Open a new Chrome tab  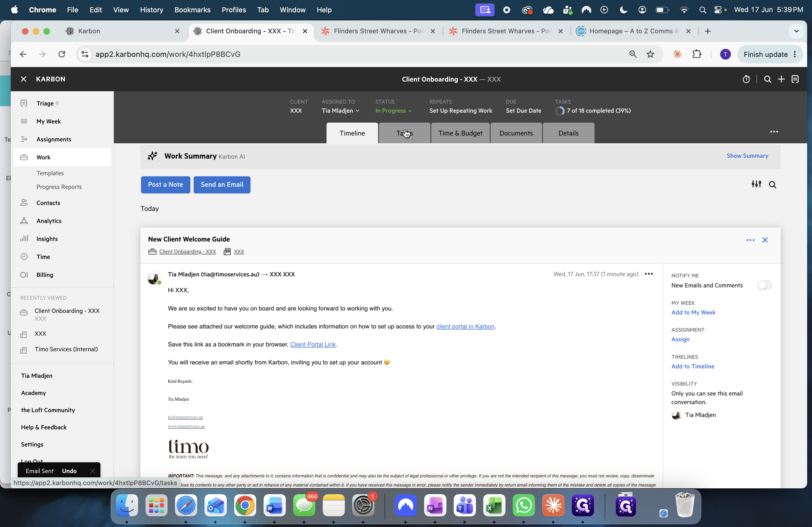[x=708, y=31]
